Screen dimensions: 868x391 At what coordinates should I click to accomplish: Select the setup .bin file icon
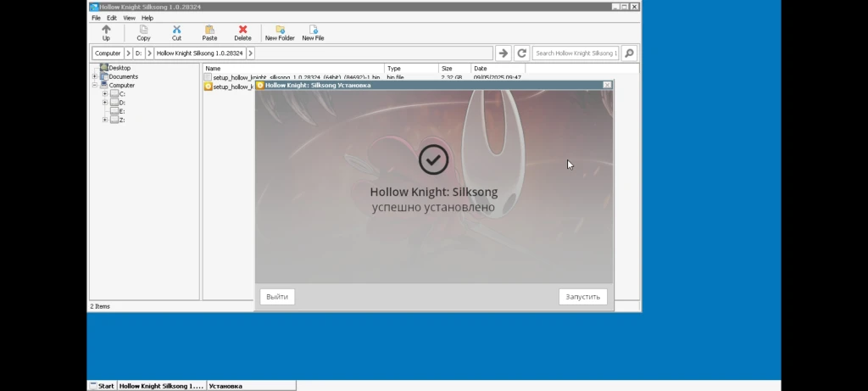pos(209,77)
